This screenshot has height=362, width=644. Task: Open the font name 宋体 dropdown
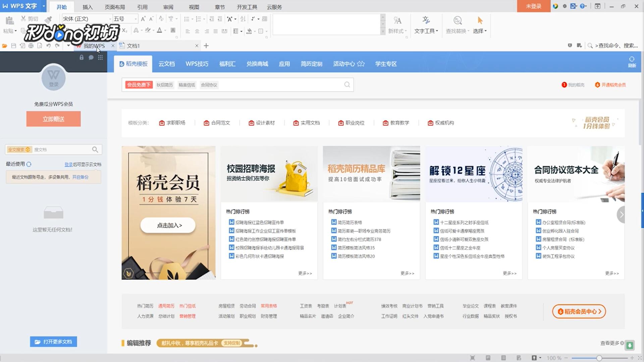110,19
